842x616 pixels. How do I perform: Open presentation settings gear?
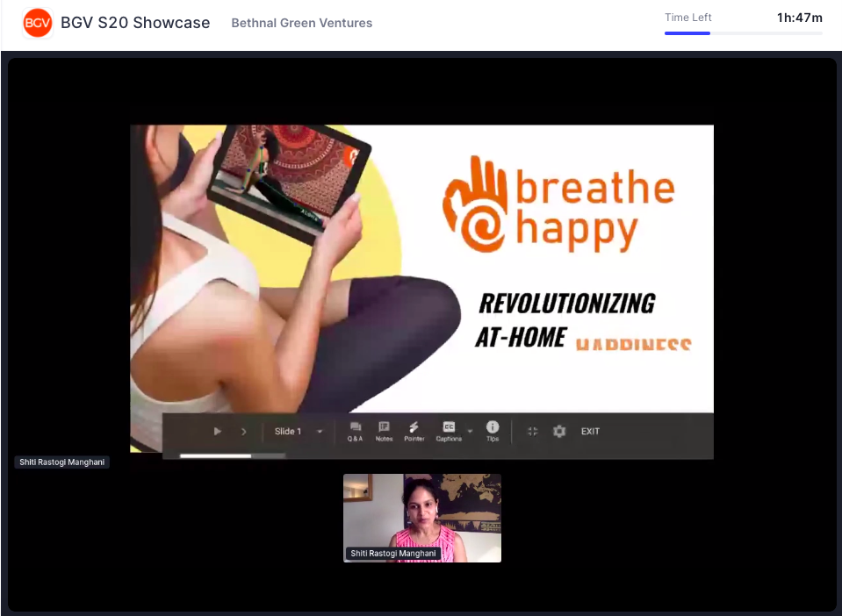559,432
